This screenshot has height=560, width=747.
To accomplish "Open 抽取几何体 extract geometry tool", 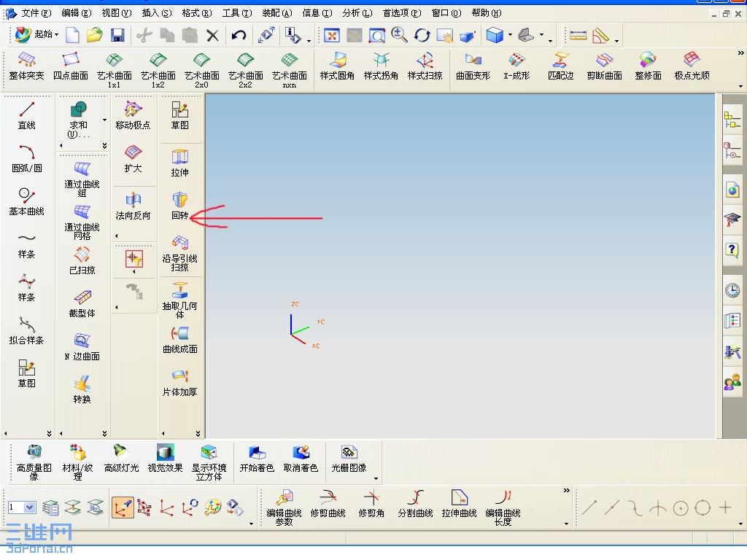I will tap(179, 301).
